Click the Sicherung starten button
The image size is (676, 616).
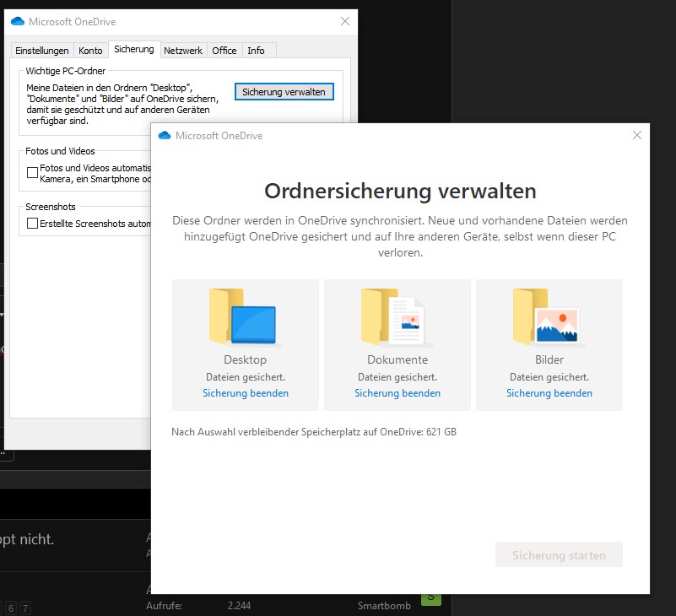559,554
